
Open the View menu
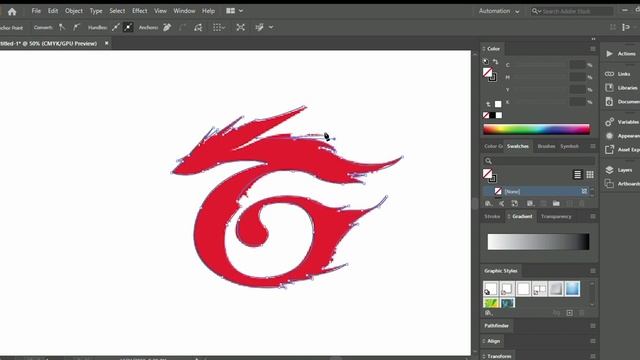coord(160,11)
